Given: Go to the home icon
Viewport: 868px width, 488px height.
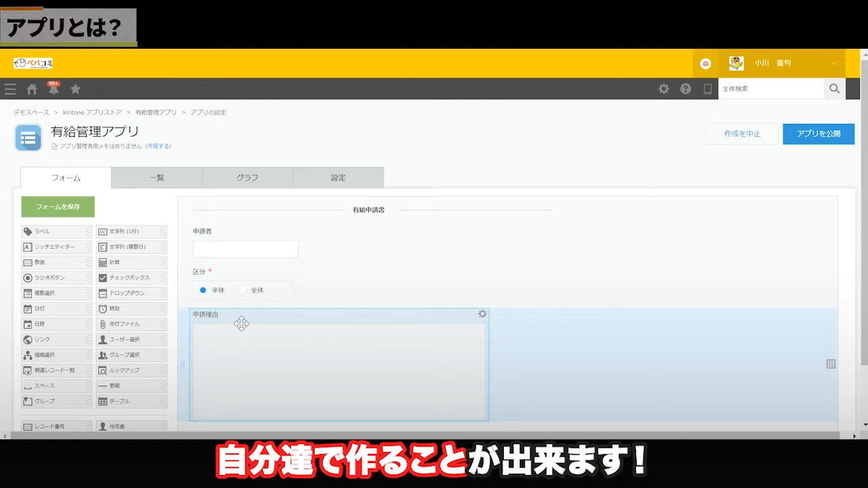Looking at the screenshot, I should click(x=32, y=89).
